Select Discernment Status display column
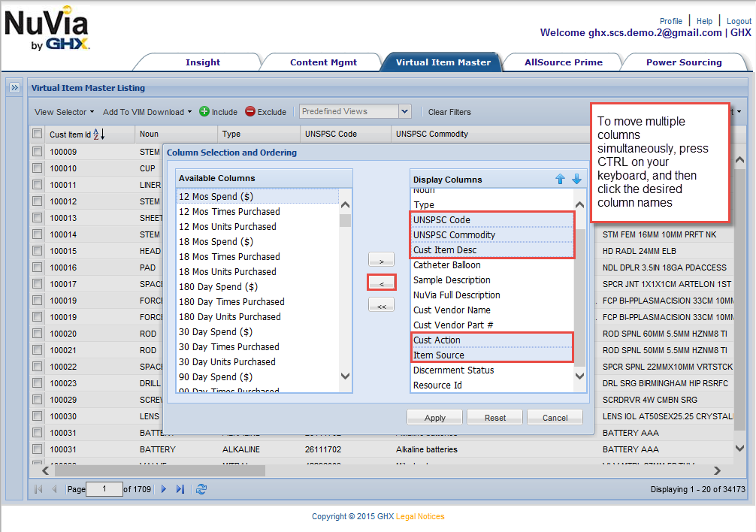This screenshot has width=756, height=532. coord(492,370)
